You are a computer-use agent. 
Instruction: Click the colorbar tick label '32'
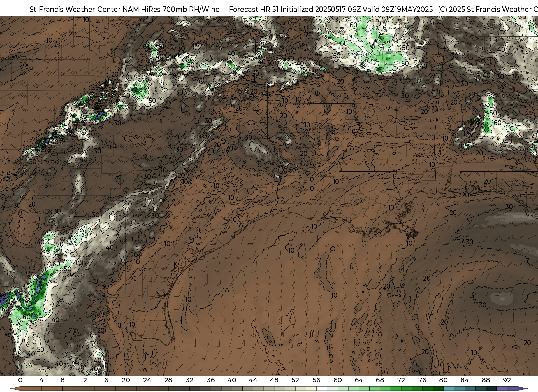click(x=189, y=380)
